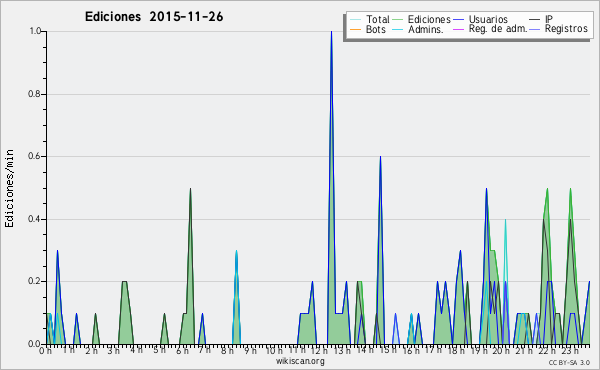This screenshot has height=370, width=600.
Task: Click the y-axis value 0.8
Action: [35, 94]
